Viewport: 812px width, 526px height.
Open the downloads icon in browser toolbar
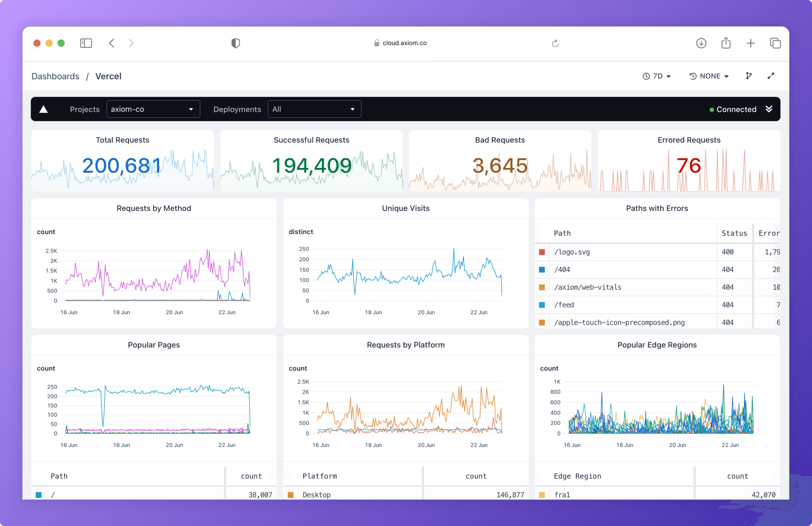click(x=701, y=43)
